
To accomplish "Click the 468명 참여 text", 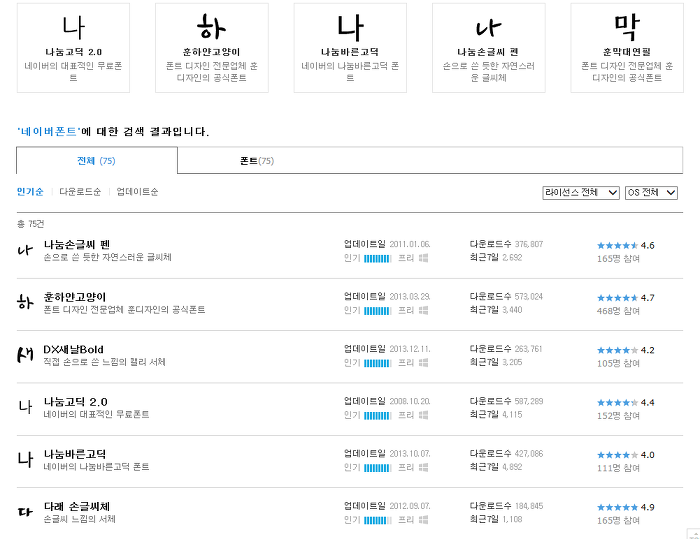I will (x=618, y=311).
